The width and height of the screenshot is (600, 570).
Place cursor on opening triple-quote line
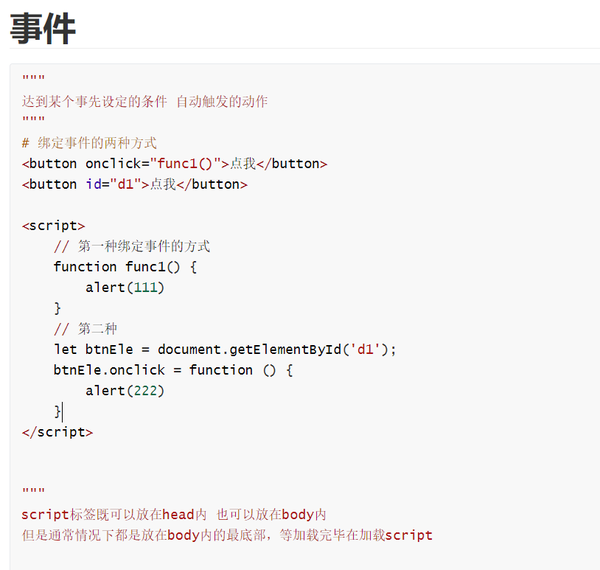33,78
